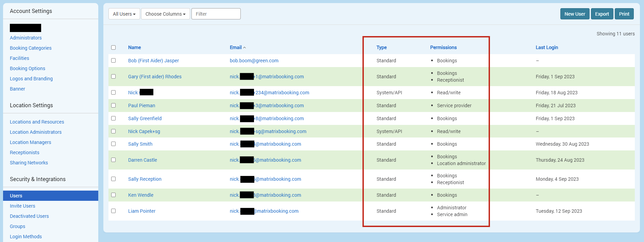Screen dimensions: 644x242
Task: Sort users by the Type column
Action: click(382, 47)
